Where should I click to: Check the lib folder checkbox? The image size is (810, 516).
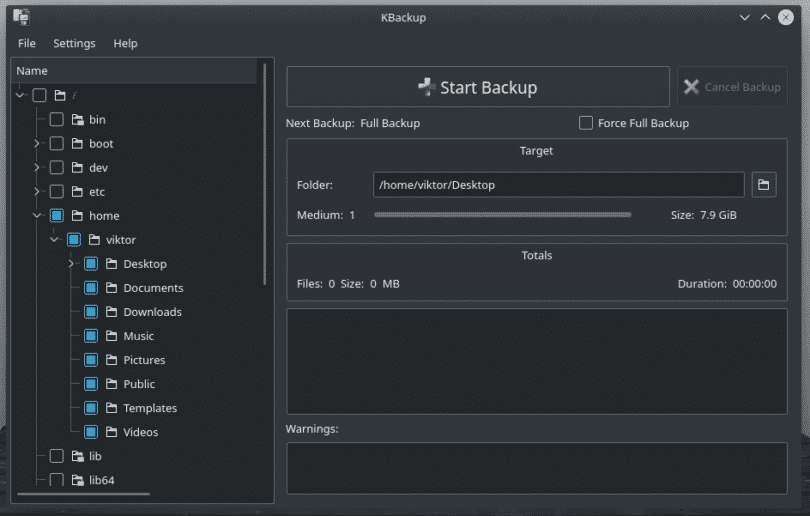coord(57,456)
